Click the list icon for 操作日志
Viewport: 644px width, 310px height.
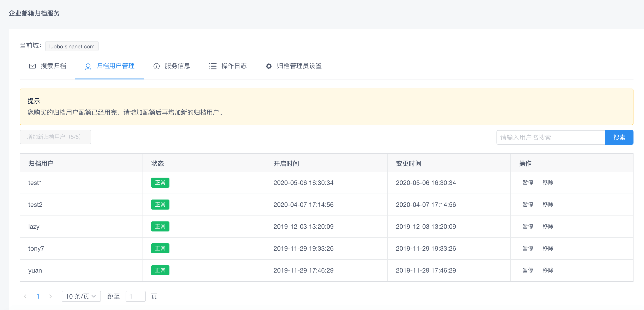pyautogui.click(x=213, y=66)
